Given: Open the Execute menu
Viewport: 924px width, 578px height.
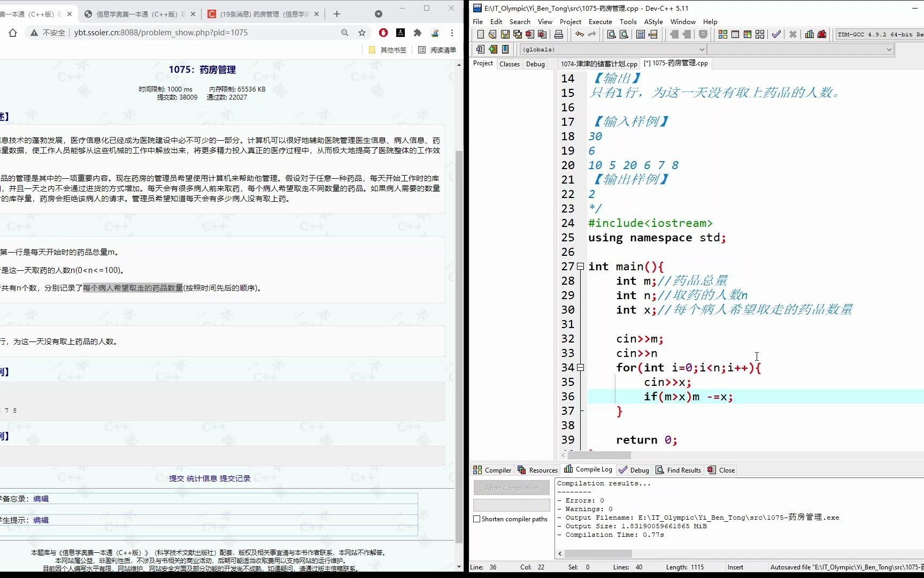Looking at the screenshot, I should coord(600,21).
